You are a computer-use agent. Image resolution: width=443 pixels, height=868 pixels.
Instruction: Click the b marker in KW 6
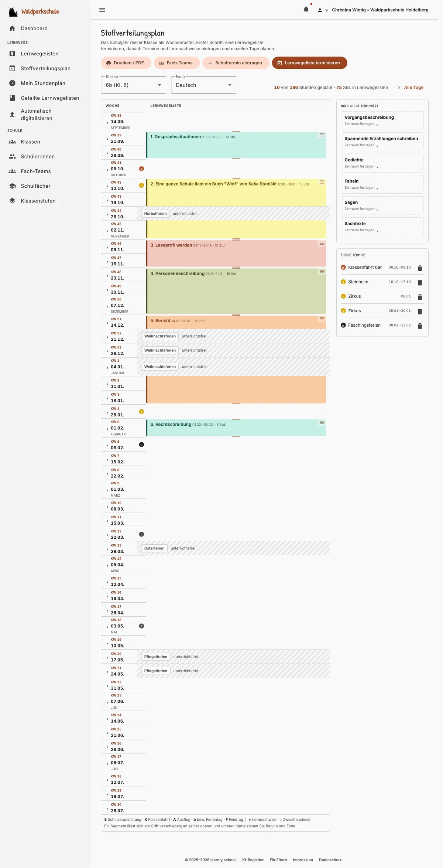pyautogui.click(x=141, y=445)
